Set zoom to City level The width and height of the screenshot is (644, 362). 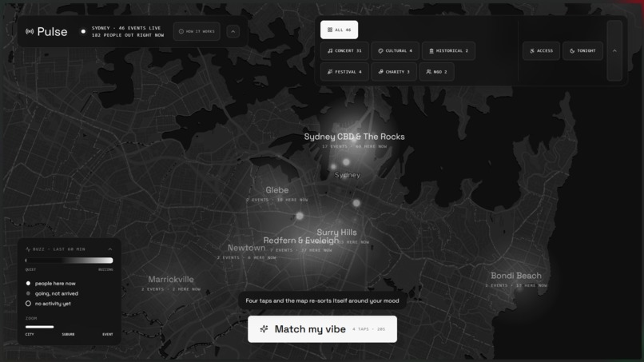30,335
